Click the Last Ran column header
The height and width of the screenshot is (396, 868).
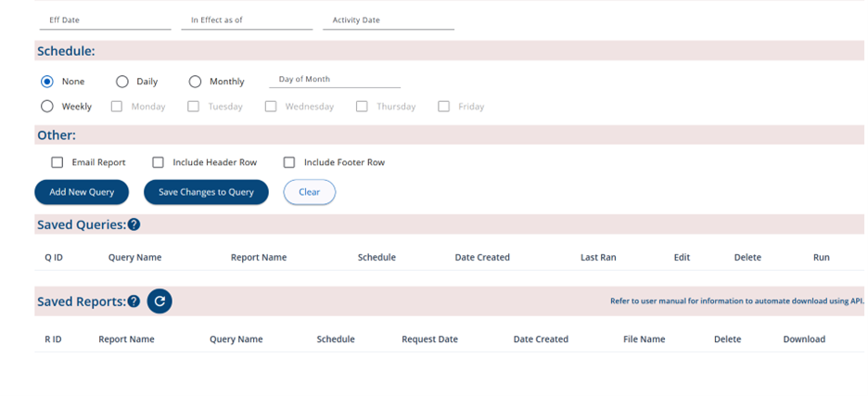coord(598,258)
